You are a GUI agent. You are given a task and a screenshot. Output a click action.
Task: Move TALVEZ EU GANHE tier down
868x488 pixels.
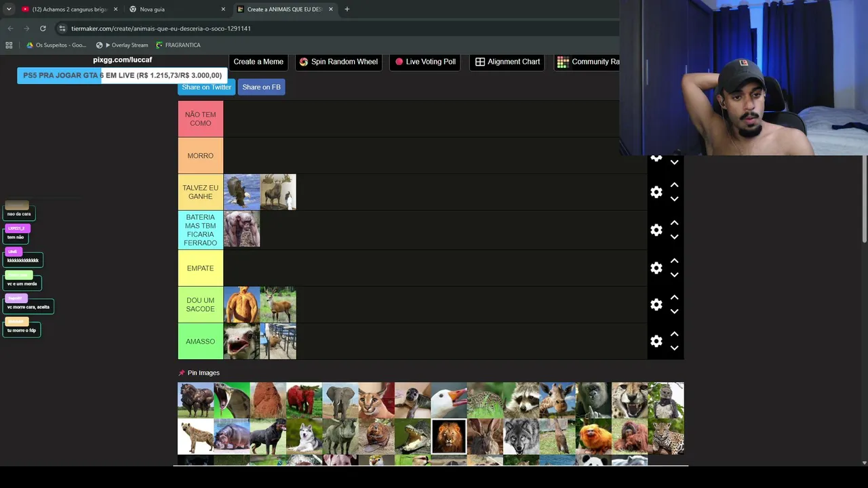tap(674, 199)
